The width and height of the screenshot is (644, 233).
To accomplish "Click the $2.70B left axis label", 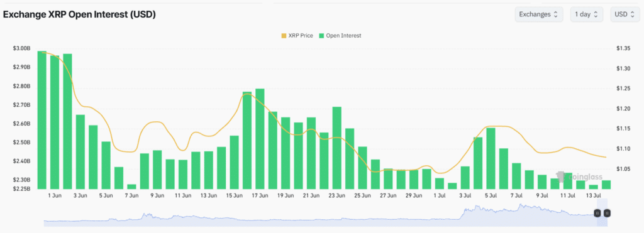I will [21, 105].
